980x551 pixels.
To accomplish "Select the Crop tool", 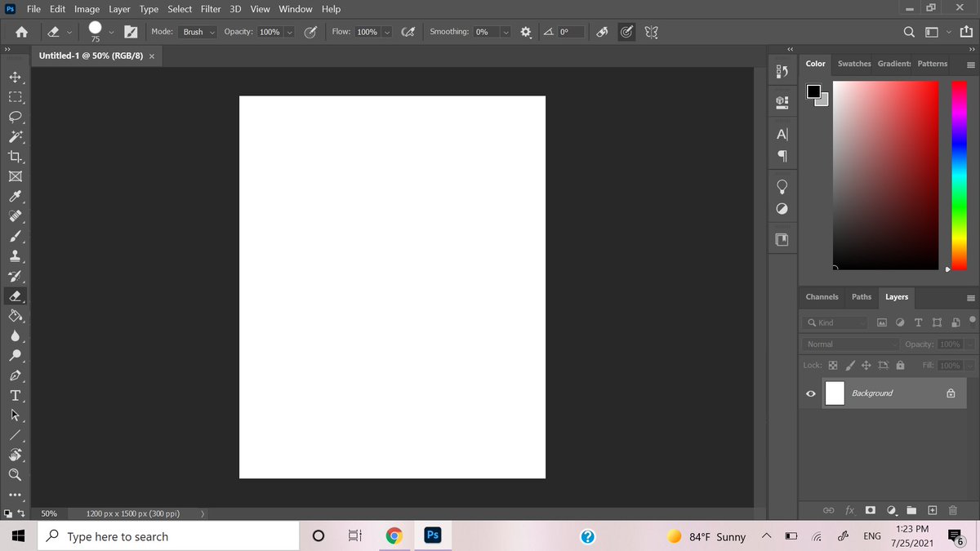I will point(15,157).
